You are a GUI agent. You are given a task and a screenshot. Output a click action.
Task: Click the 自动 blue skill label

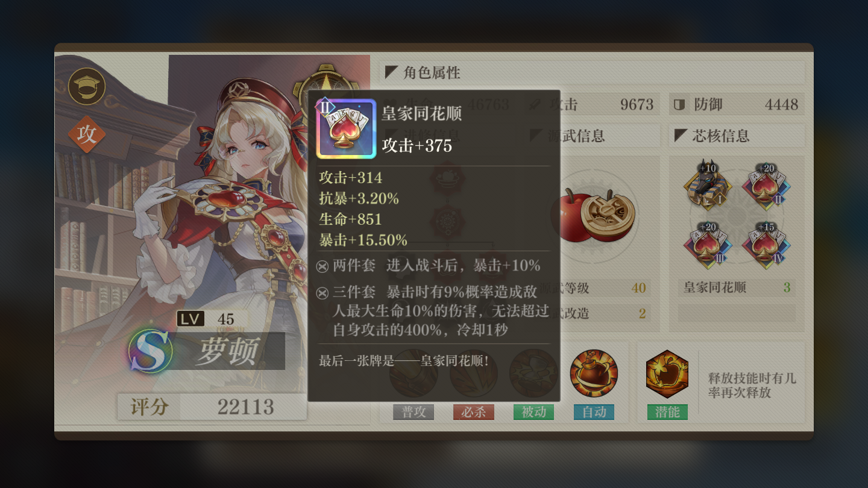pos(594,412)
